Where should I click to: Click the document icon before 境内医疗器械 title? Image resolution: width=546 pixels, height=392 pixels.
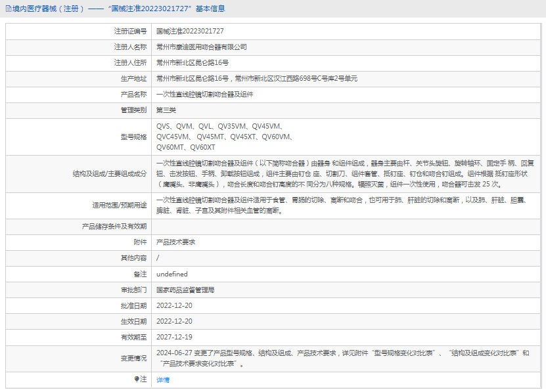pyautogui.click(x=9, y=9)
